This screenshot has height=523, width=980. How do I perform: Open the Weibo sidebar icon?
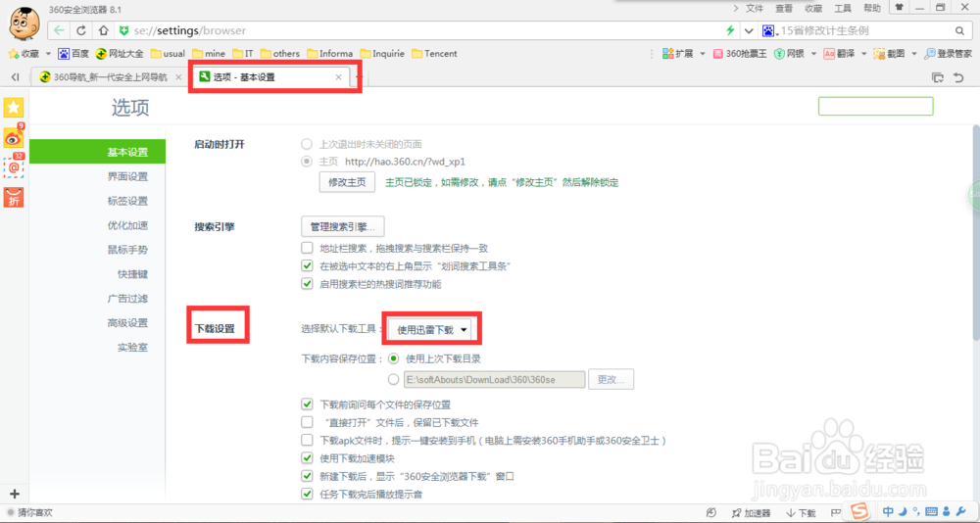[14, 137]
